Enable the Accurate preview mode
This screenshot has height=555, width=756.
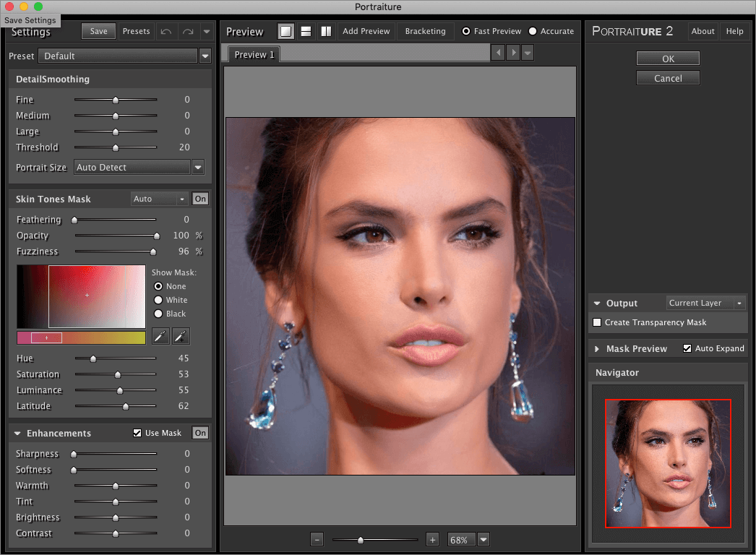533,31
